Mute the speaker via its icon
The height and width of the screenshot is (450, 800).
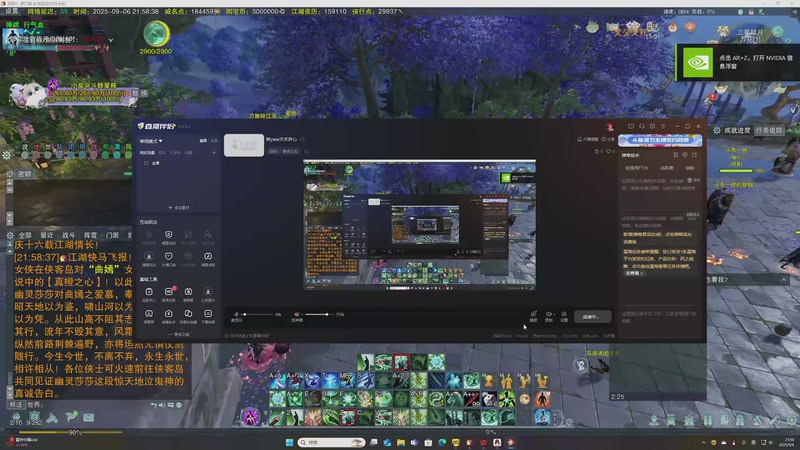pos(297,315)
